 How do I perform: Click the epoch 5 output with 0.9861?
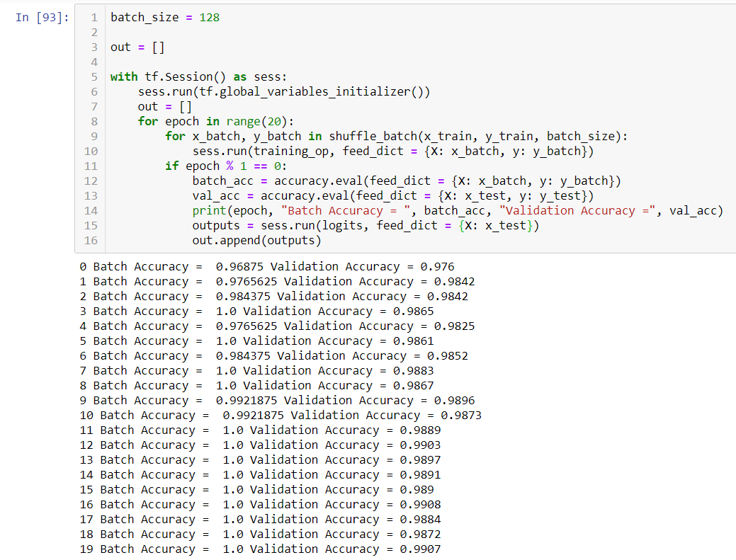(256, 341)
